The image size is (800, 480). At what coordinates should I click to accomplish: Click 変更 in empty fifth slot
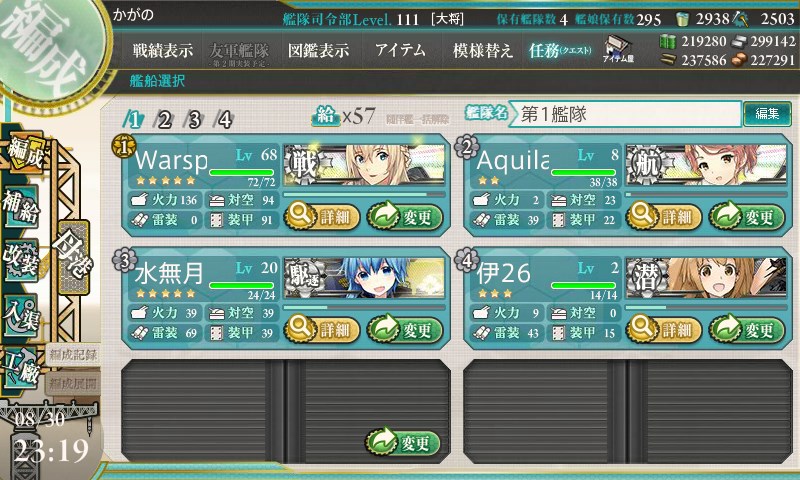click(x=403, y=442)
